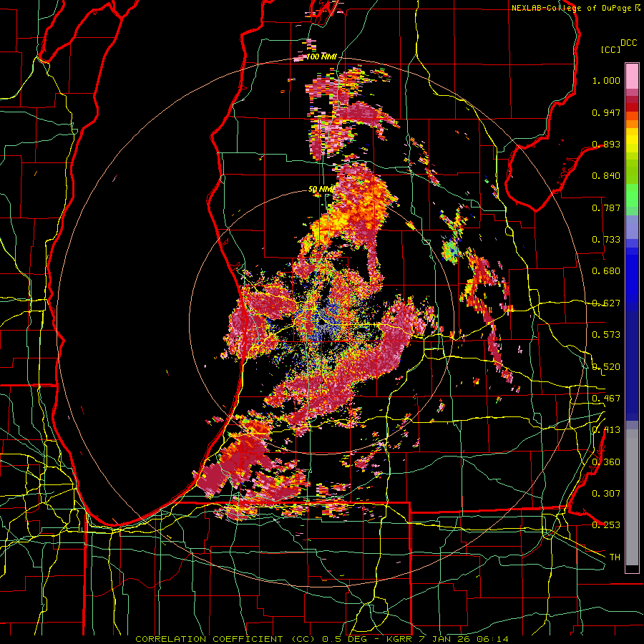
Task: Click the pink top segment of color bar
Action: [632, 76]
